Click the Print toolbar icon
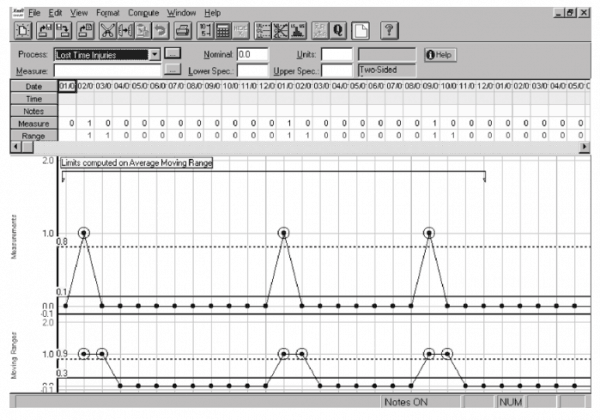This screenshot has height=420, width=600. click(x=185, y=31)
